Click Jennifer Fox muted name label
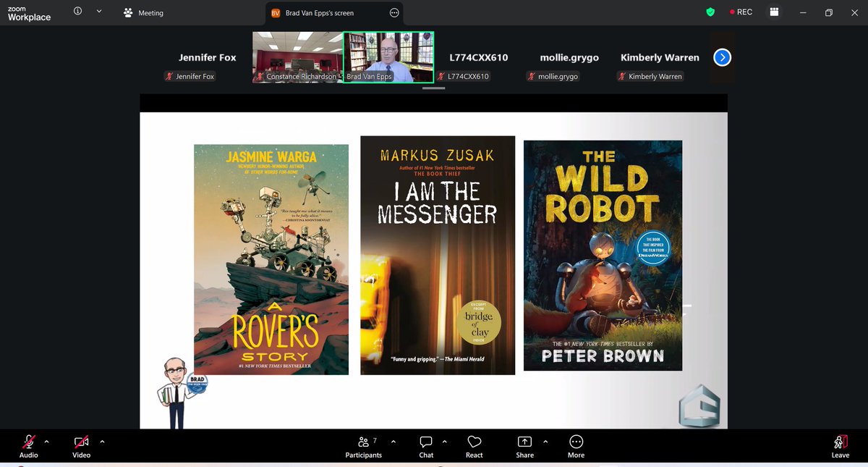 click(190, 76)
